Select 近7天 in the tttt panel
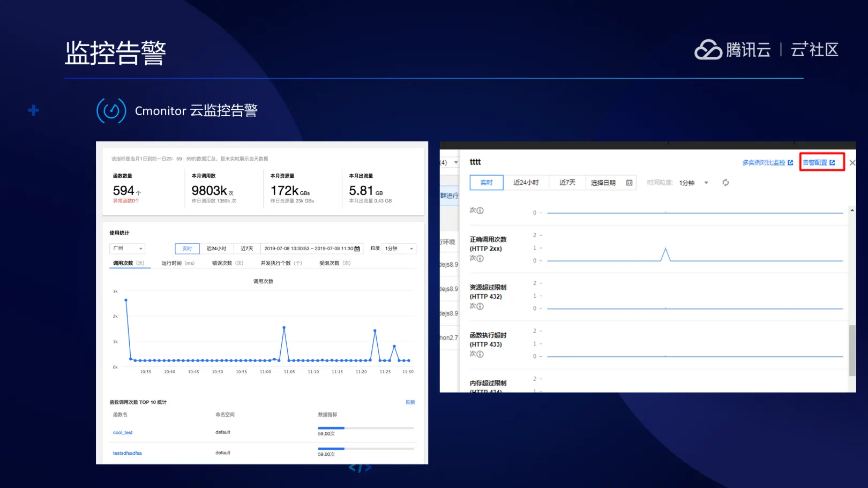 point(567,183)
